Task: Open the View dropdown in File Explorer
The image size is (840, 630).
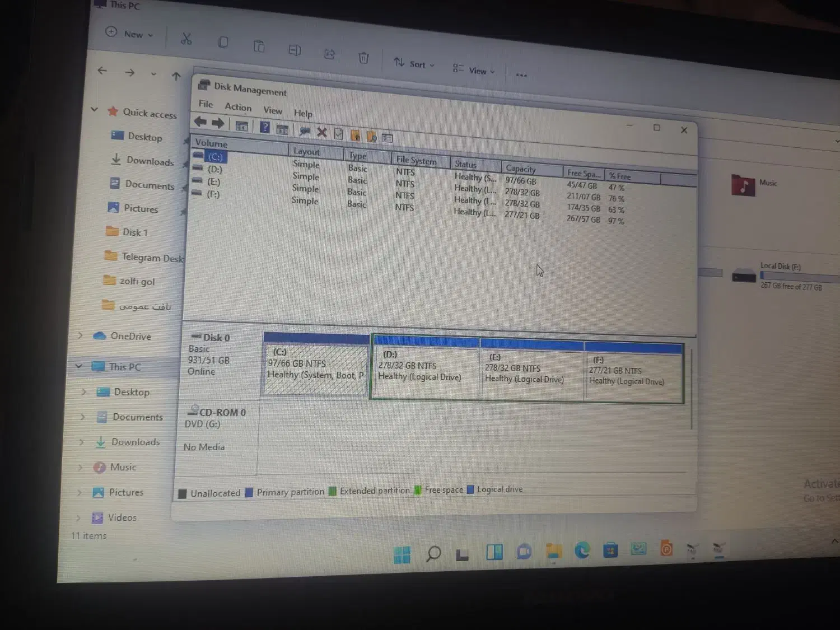Action: (474, 70)
